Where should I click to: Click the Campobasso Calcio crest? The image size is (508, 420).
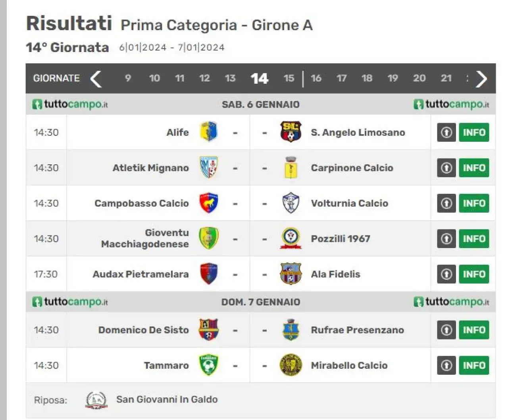pos(209,203)
